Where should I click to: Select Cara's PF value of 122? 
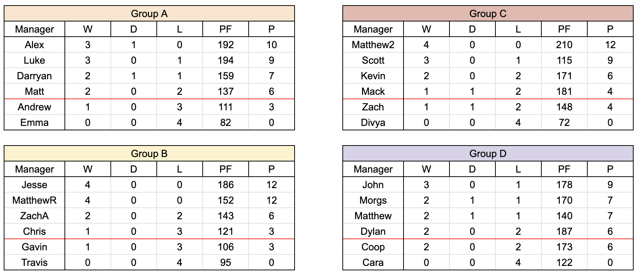(564, 263)
